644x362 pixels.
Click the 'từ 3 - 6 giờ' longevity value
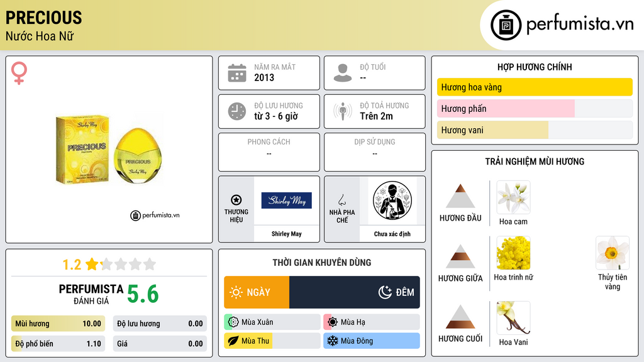click(x=276, y=116)
